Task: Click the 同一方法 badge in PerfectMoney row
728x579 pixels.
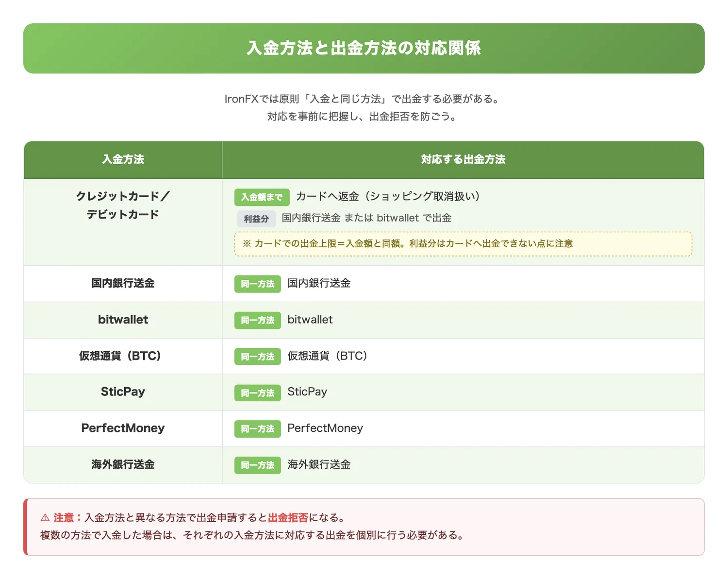Action: pyautogui.click(x=258, y=429)
